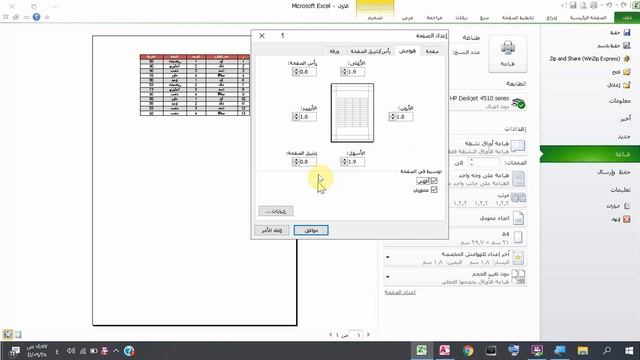
Task: Click the Cancel button in Page Setup dialog
Action: tap(272, 230)
